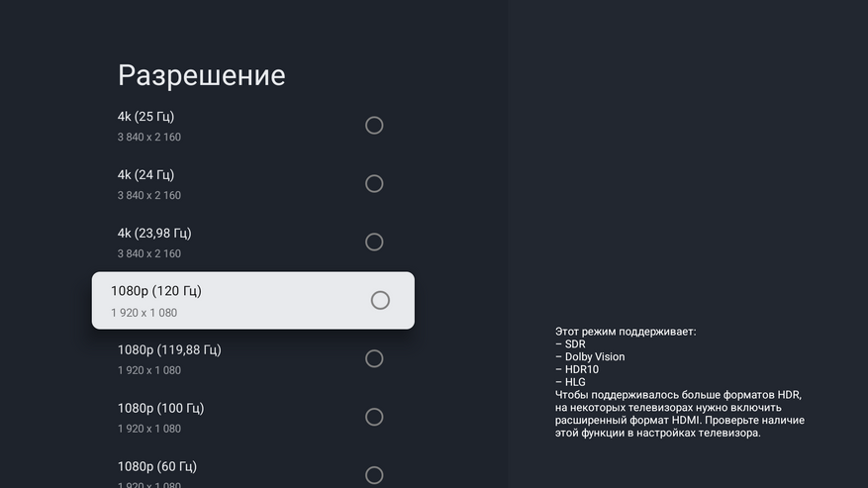Click the extended HDMI format hint paragraph
The image size is (868, 488).
point(679,414)
